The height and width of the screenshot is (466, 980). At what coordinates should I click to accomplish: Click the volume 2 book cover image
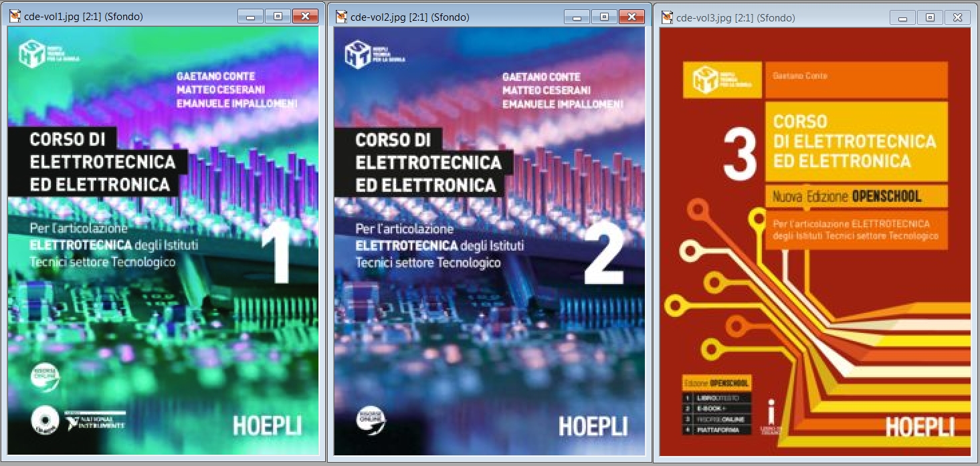click(x=490, y=241)
